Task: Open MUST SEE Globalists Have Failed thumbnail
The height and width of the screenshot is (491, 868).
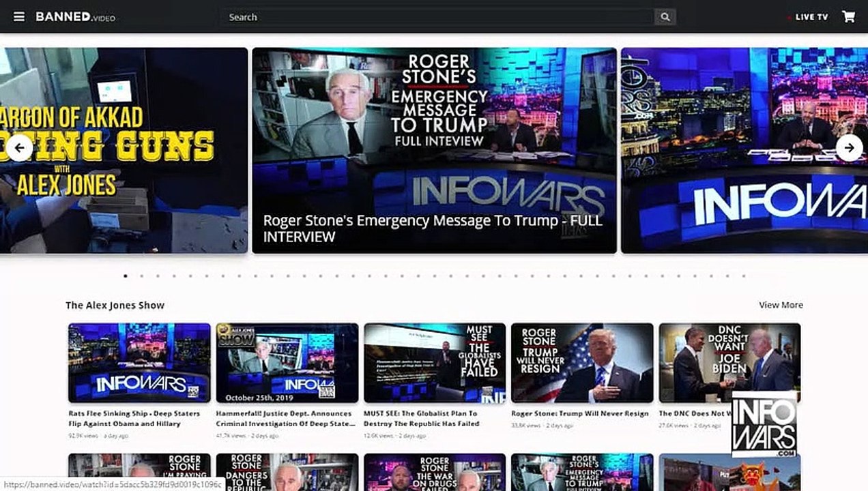Action: (435, 363)
